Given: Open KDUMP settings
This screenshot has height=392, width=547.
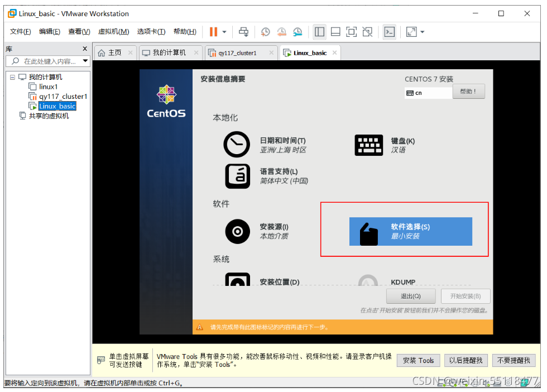Looking at the screenshot, I should [x=403, y=281].
